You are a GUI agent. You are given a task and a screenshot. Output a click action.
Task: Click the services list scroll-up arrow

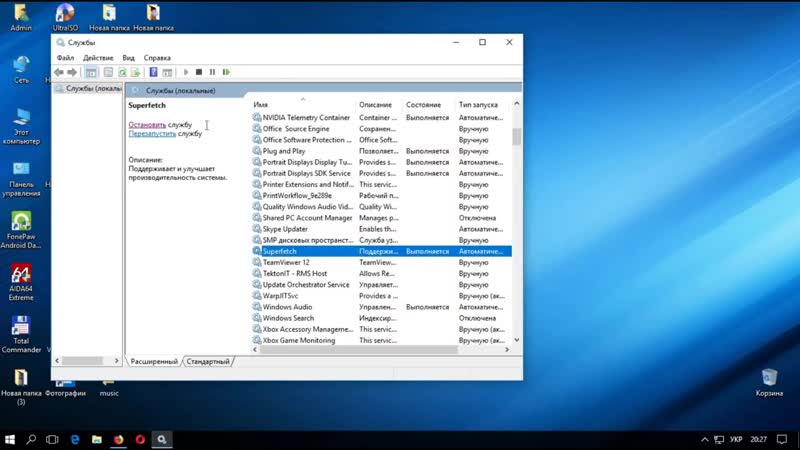[516, 104]
